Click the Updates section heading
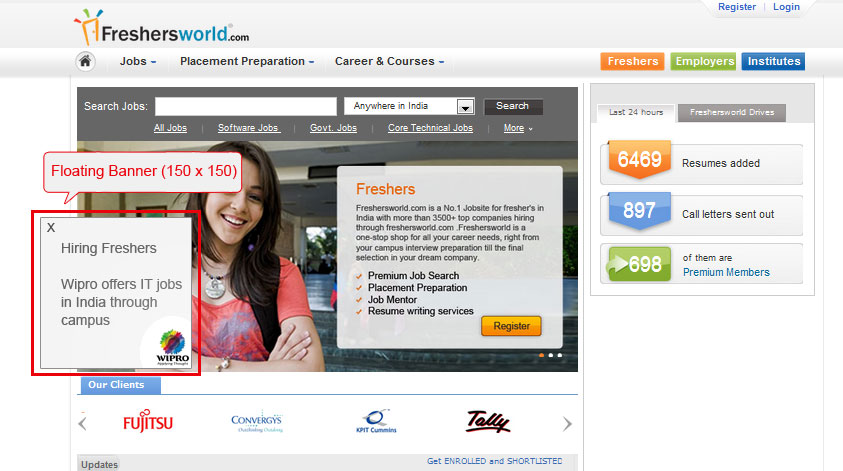This screenshot has width=843, height=471. [99, 465]
